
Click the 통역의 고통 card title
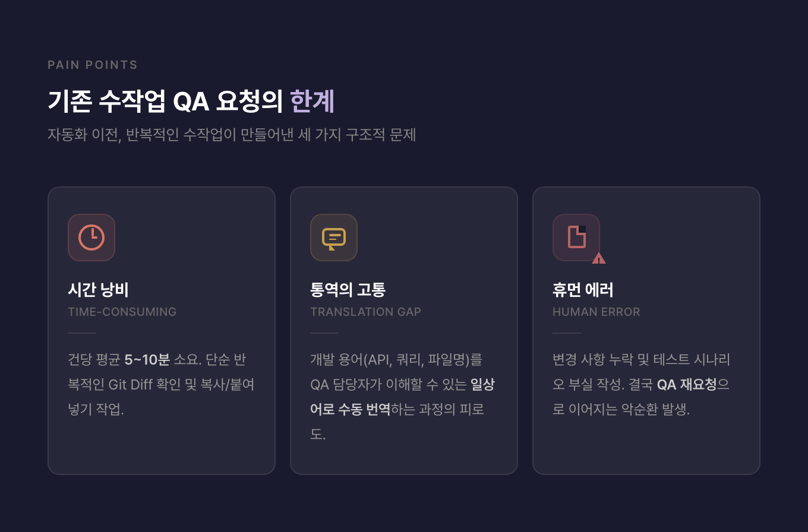[348, 290]
